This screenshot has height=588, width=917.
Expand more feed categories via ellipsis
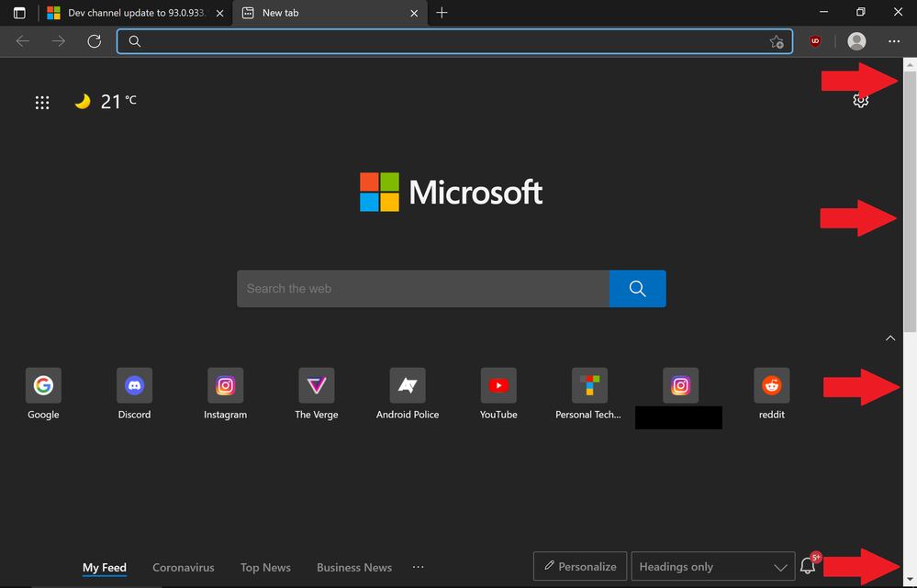pos(418,567)
